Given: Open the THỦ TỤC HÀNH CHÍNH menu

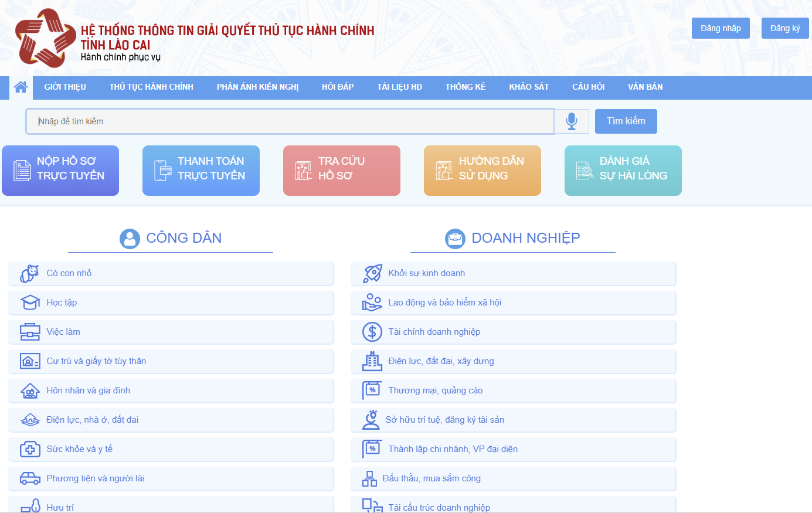Looking at the screenshot, I should 151,87.
